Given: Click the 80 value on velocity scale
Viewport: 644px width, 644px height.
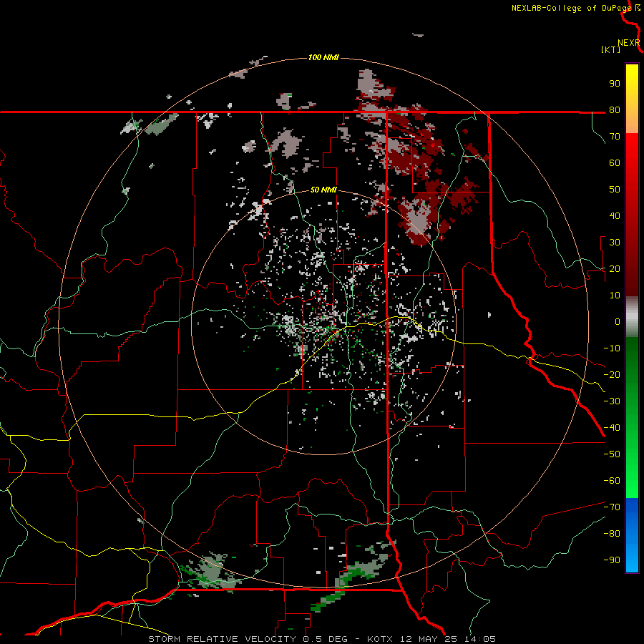Looking at the screenshot, I should (x=615, y=109).
